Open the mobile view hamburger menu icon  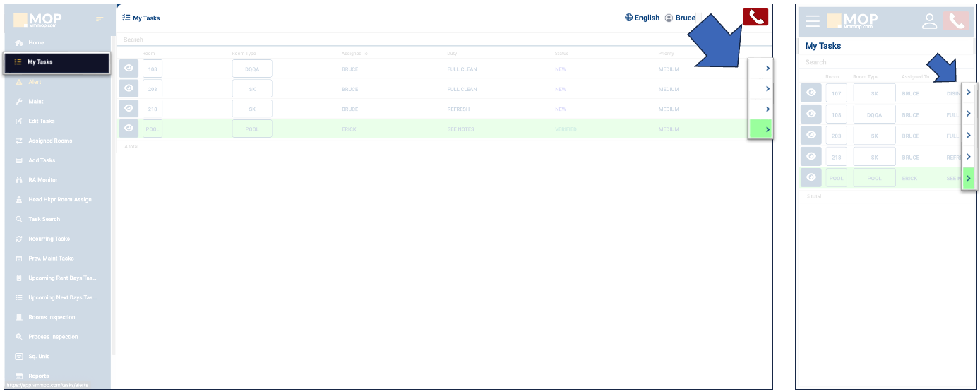point(813,21)
